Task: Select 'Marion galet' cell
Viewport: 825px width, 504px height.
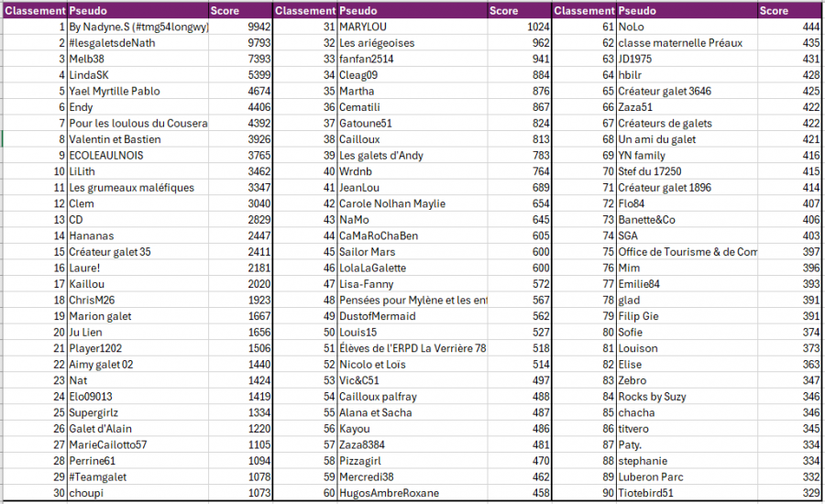Action: [137, 316]
